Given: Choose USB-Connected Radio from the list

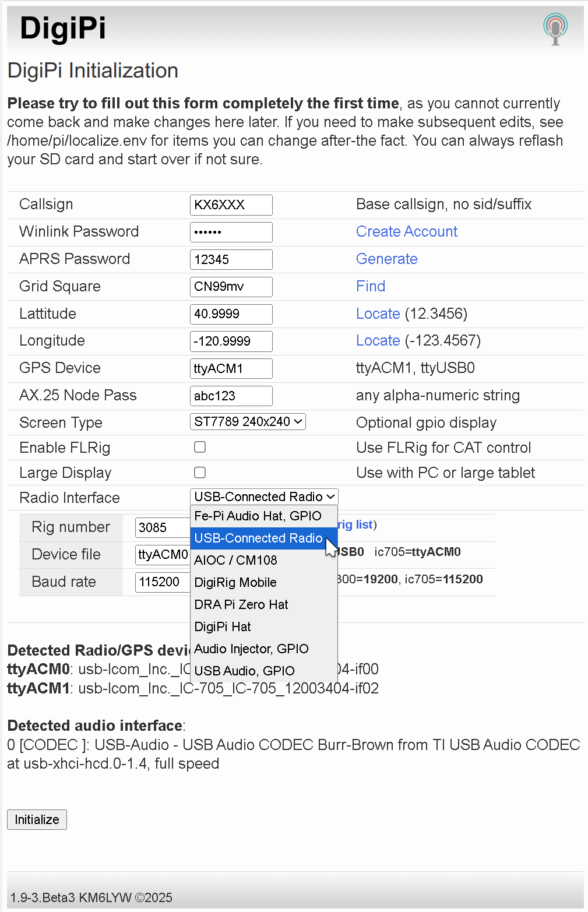Looking at the screenshot, I should tap(264, 538).
